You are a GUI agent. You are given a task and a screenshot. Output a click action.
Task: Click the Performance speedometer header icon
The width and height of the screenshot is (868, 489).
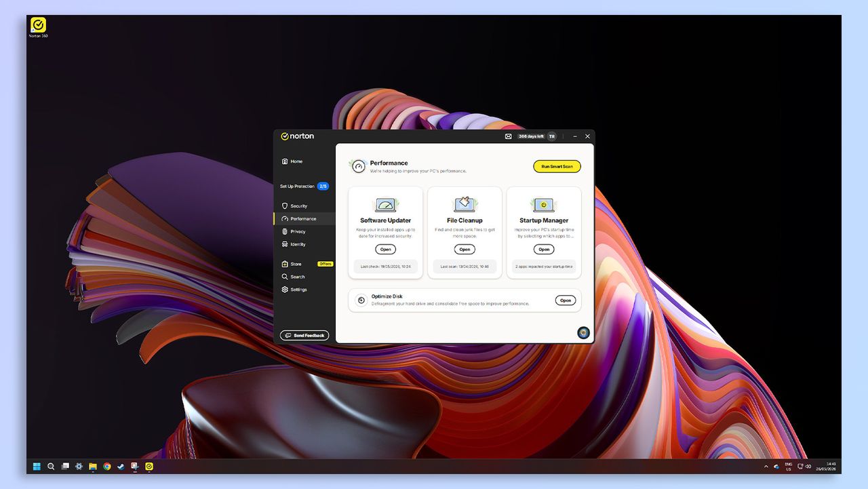coord(359,166)
